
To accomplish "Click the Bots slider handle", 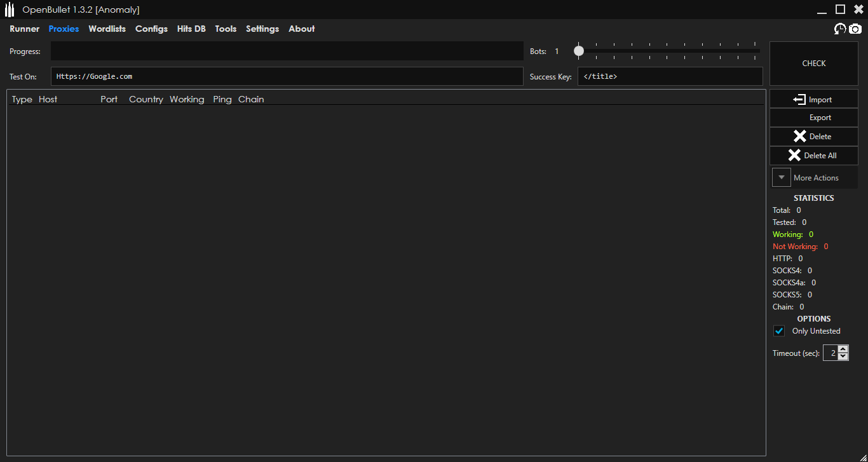I will click(578, 51).
